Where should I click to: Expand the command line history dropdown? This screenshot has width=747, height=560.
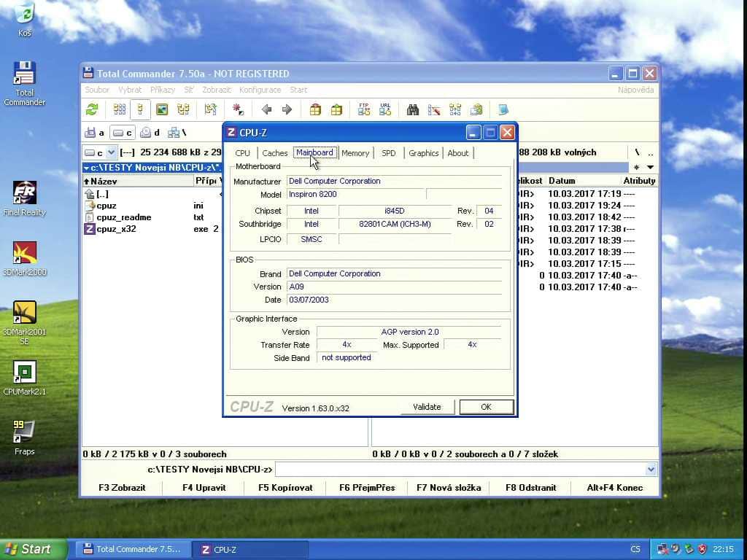(x=651, y=470)
